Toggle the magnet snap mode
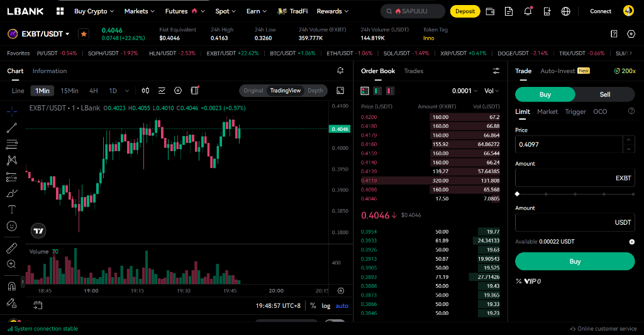Screen dimensions: 644x335 click(12, 286)
